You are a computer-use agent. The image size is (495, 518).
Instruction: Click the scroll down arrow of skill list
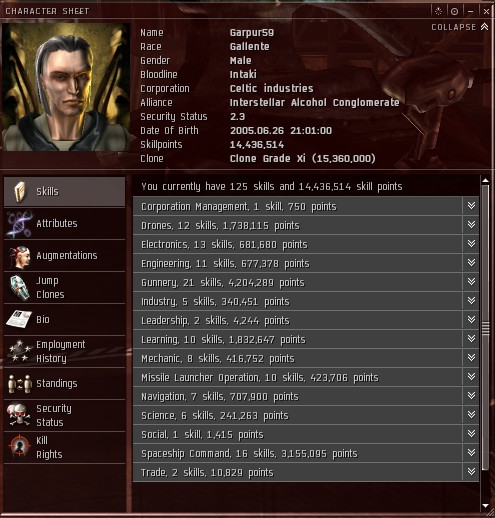pyautogui.click(x=486, y=506)
